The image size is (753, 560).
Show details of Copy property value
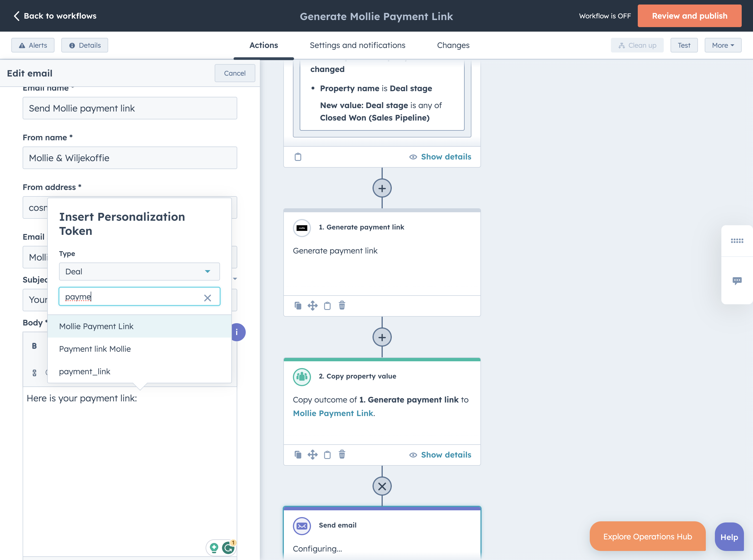(x=440, y=454)
